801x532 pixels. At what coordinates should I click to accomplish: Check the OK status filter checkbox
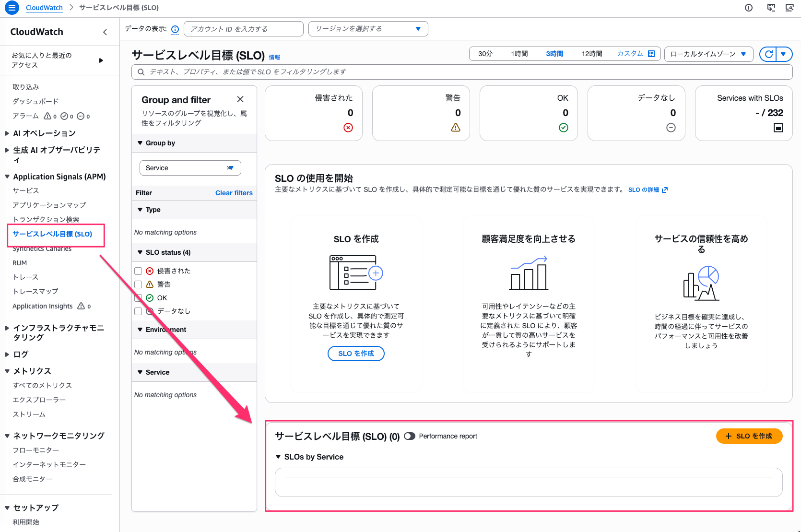point(138,297)
